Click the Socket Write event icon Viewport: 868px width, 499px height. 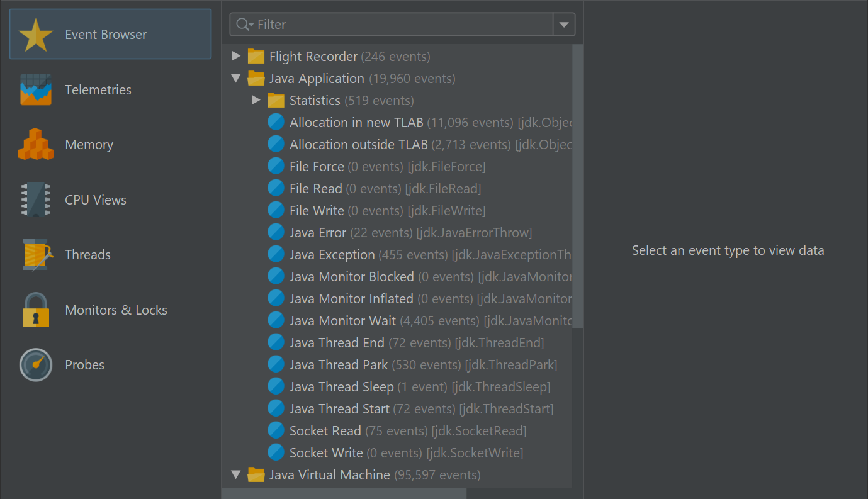(276, 452)
